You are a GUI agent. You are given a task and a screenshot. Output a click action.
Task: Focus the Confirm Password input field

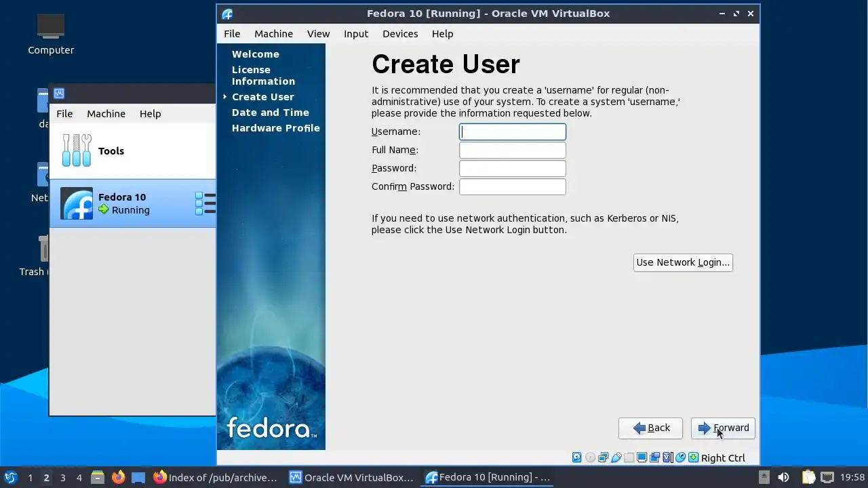pyautogui.click(x=513, y=186)
